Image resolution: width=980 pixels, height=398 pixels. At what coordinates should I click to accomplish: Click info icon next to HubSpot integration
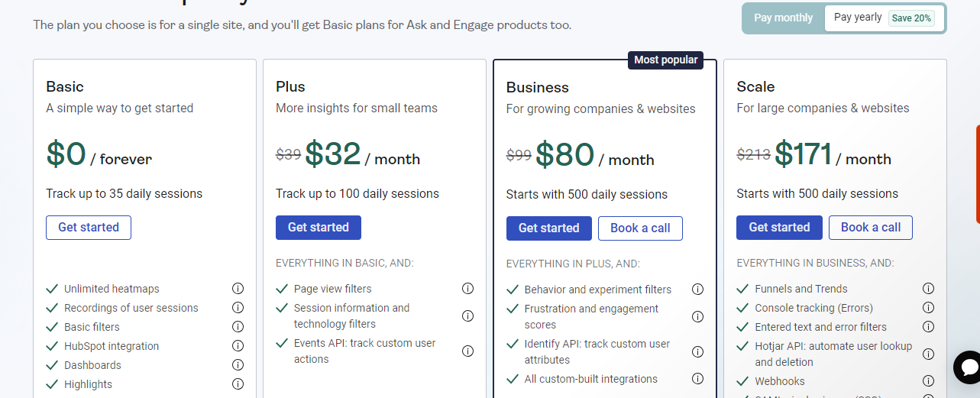point(238,346)
